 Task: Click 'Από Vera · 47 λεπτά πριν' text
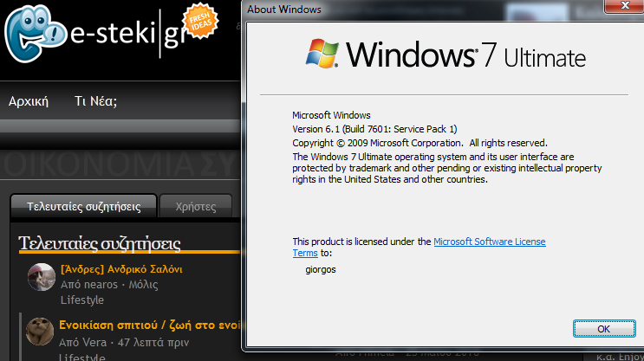click(x=124, y=342)
